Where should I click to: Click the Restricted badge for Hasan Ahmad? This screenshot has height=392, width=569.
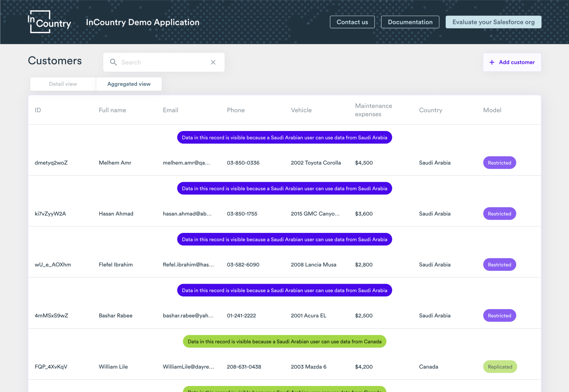[x=499, y=214]
